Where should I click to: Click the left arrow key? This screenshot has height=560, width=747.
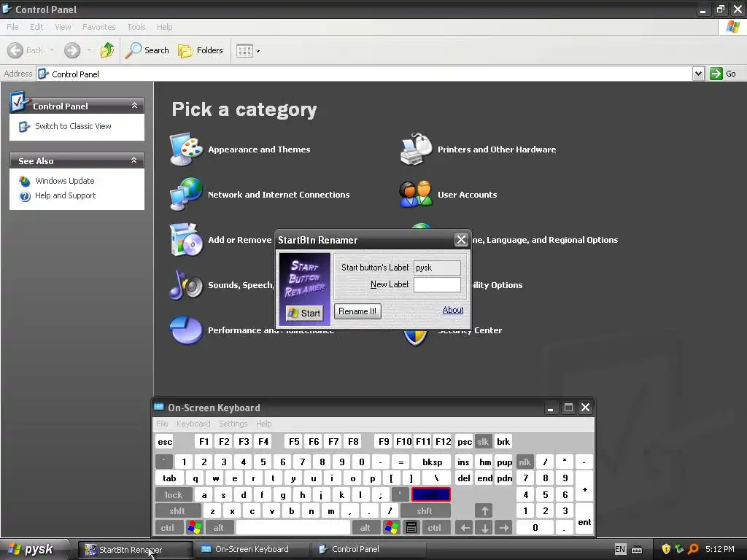point(465,528)
